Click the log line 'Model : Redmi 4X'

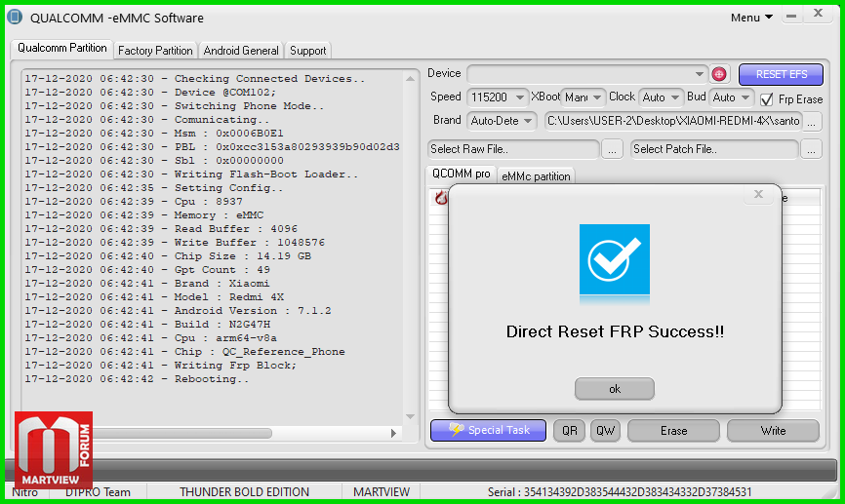pyautogui.click(x=154, y=297)
